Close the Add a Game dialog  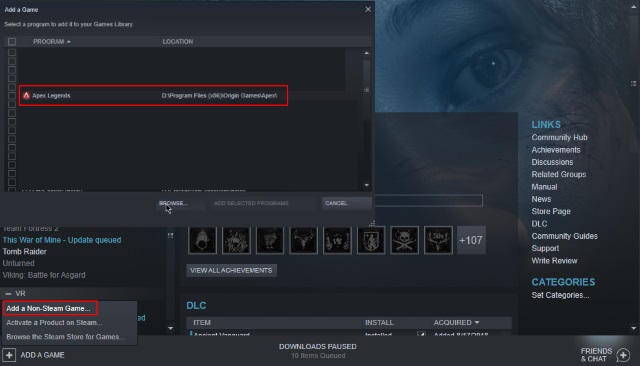(368, 9)
